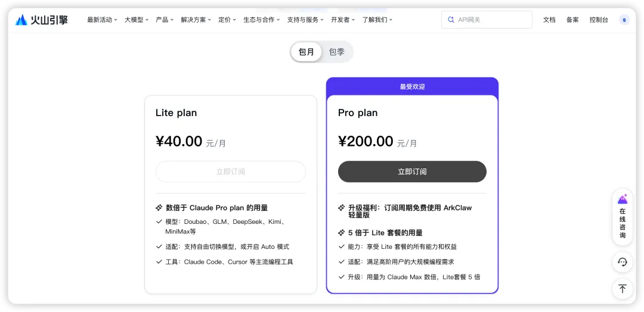Switch to 包季 billing option
Image resolution: width=644 pixels, height=312 pixels.
pos(336,52)
